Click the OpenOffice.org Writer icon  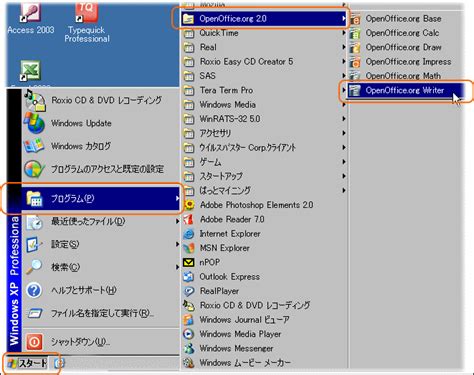point(355,90)
